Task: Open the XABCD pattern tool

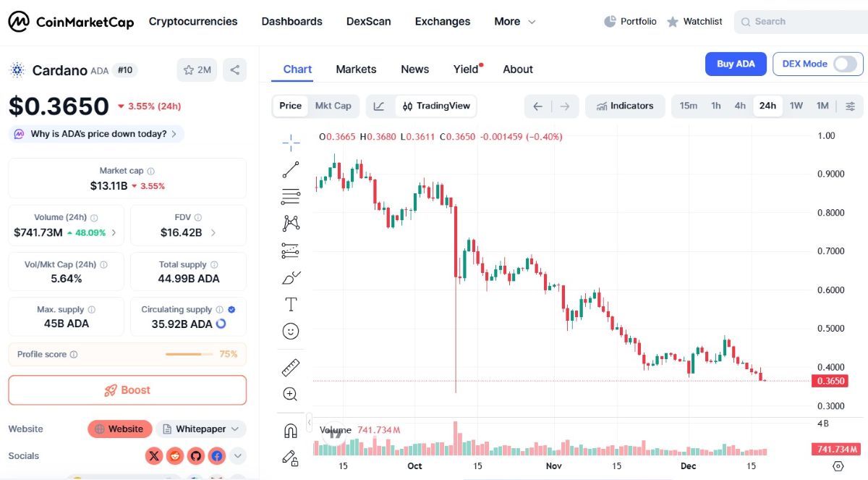Action: point(291,222)
